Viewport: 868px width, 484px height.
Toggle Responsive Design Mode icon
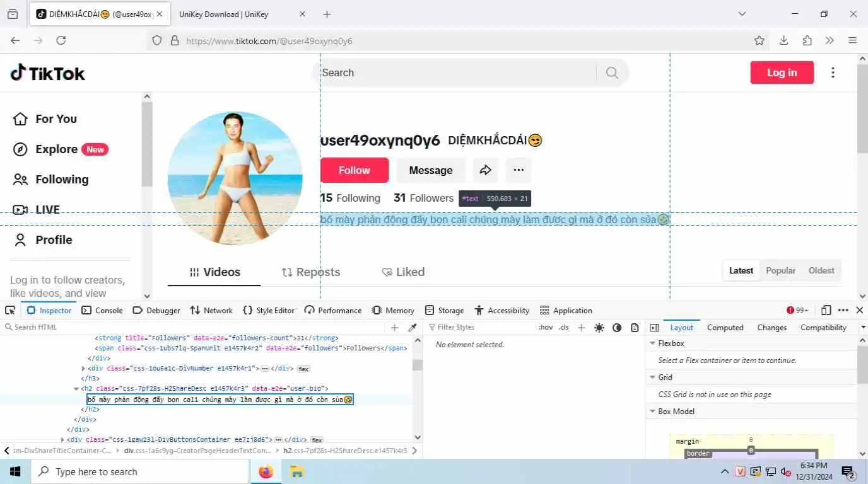[x=826, y=310]
